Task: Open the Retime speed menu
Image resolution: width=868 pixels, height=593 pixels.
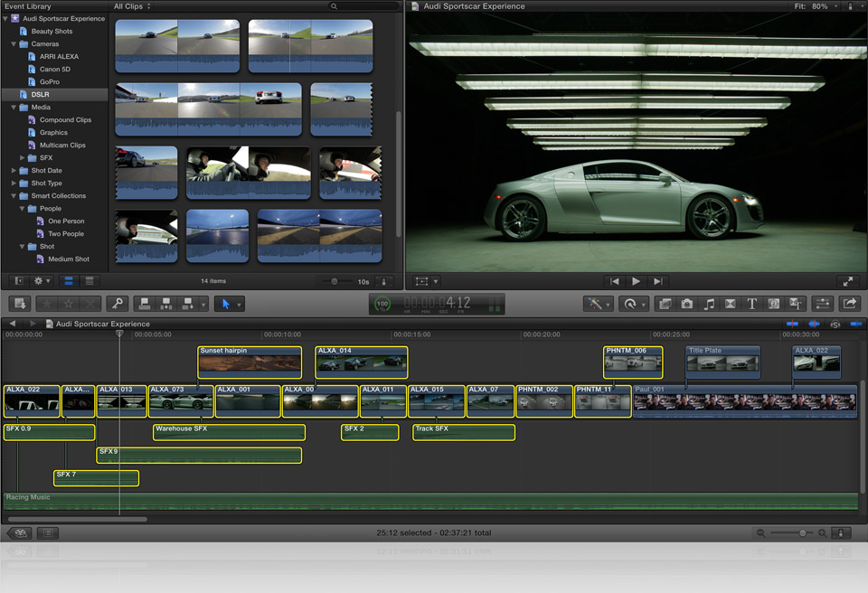Action: (633, 304)
